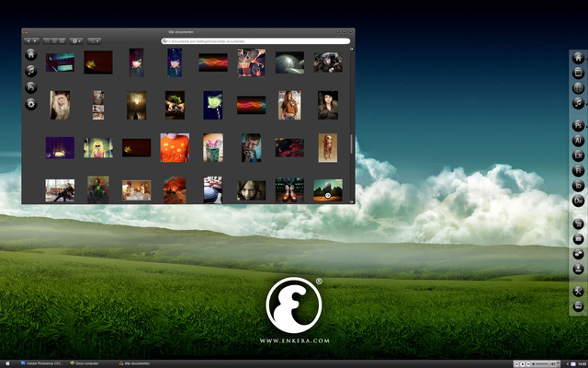Click the gear icon in the file window sidebar
Viewport: 588px width, 368px height.
[x=30, y=104]
